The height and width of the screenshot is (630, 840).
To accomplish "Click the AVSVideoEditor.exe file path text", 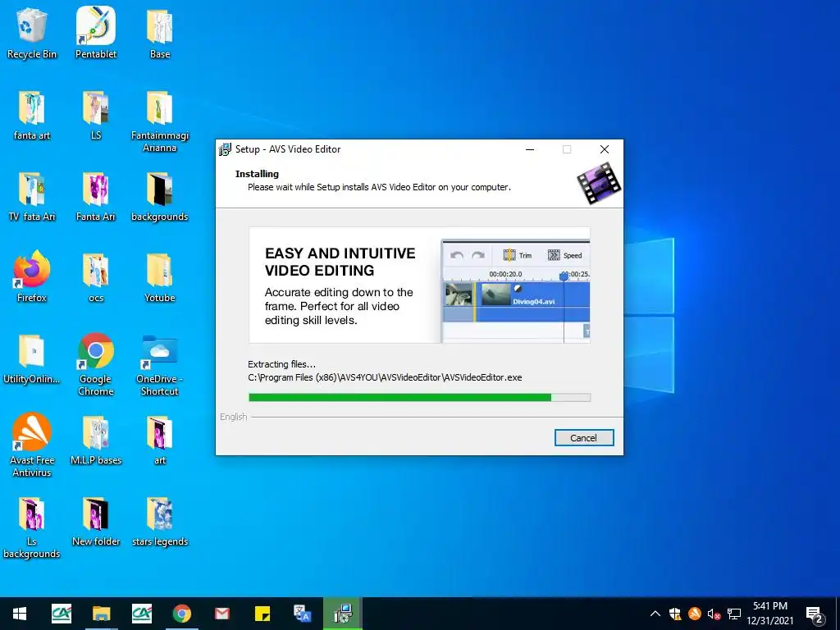I will pos(385,377).
